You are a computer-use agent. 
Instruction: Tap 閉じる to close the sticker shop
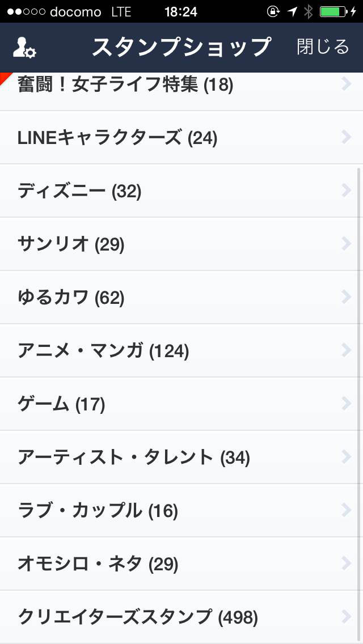pyautogui.click(x=321, y=46)
